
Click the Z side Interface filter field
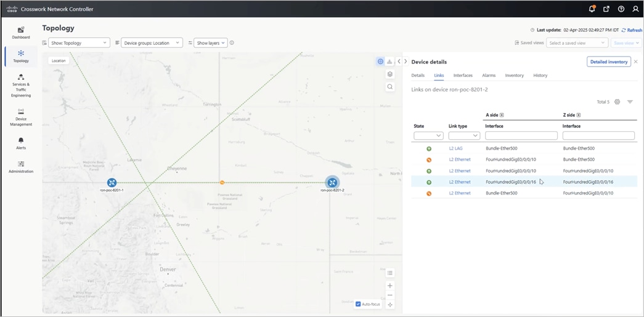598,135
